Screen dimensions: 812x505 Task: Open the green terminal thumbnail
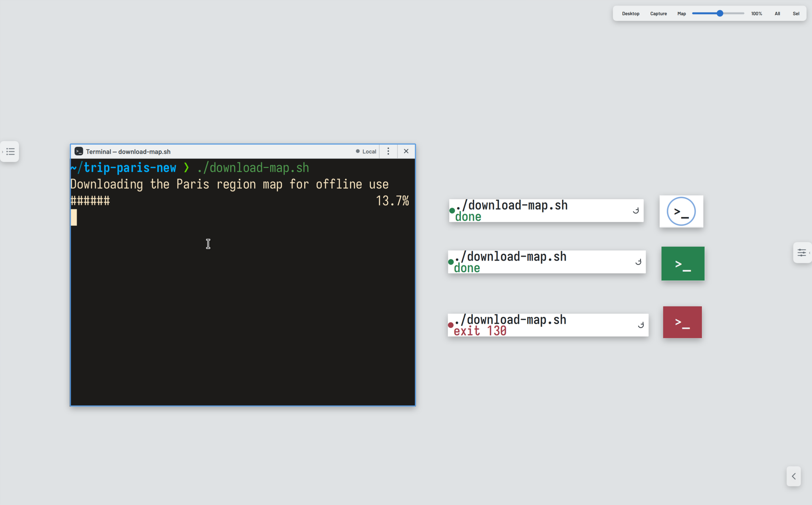[x=683, y=263]
